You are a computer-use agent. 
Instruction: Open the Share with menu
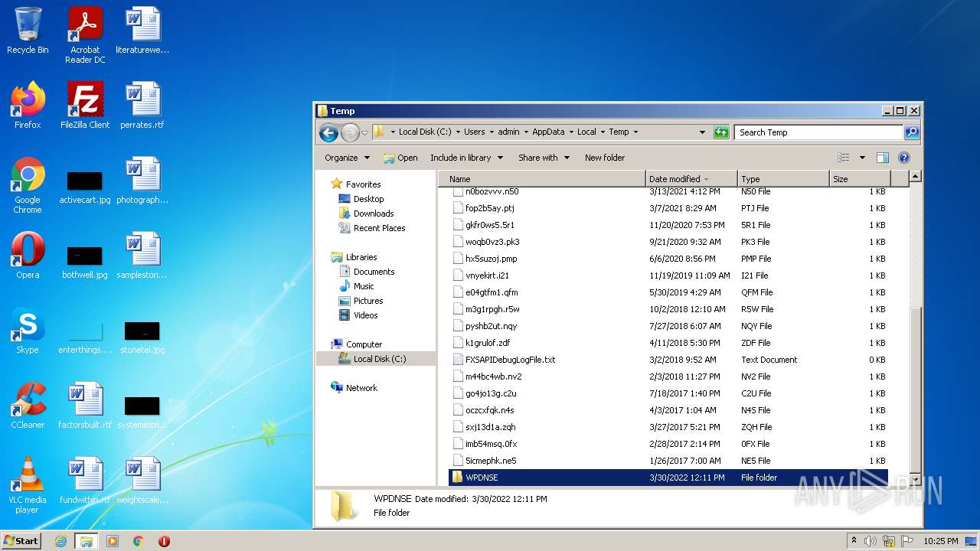pos(544,158)
